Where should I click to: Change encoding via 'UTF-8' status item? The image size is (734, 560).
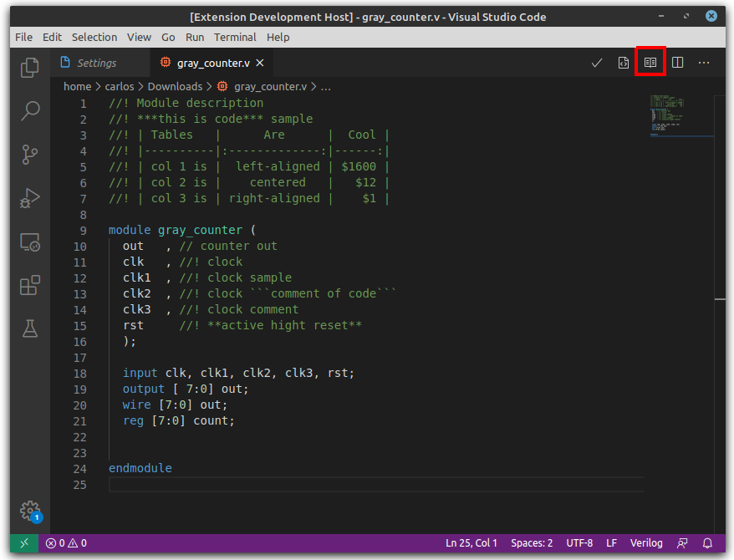[579, 543]
